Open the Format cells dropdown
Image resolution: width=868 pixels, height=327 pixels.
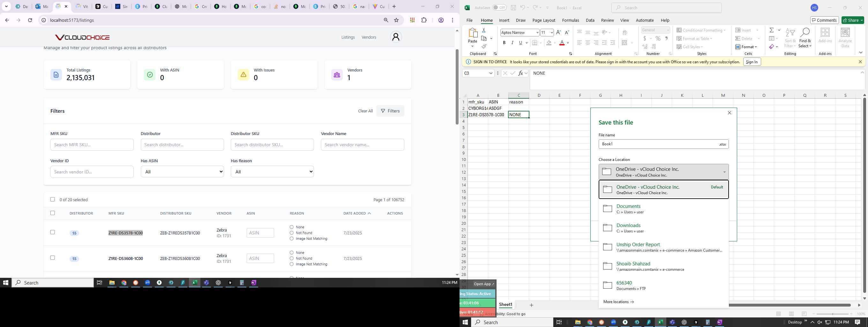click(746, 47)
